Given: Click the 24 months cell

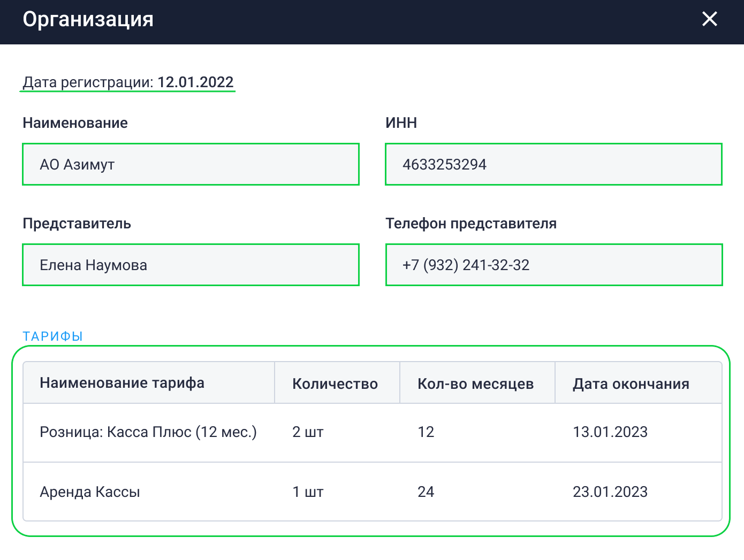Looking at the screenshot, I should point(426,492).
